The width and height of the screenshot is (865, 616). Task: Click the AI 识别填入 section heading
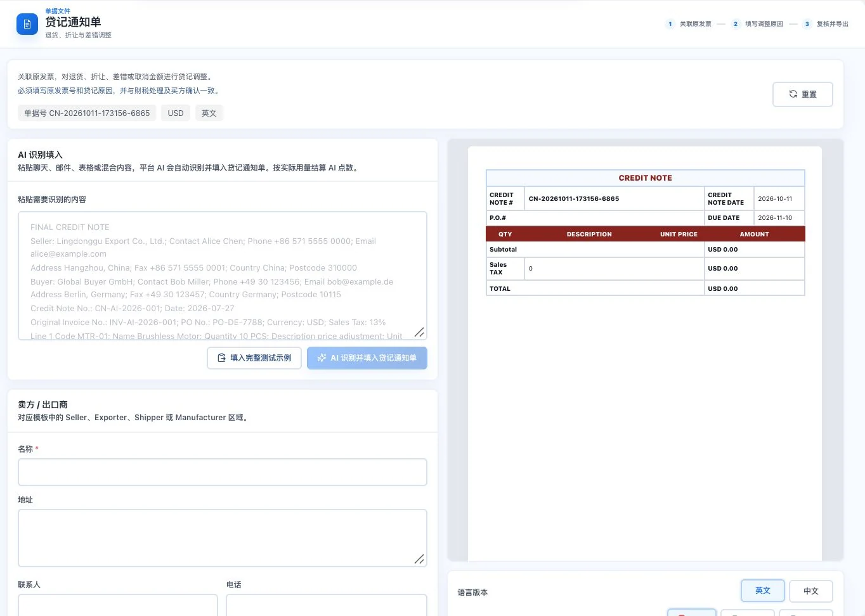[41, 155]
